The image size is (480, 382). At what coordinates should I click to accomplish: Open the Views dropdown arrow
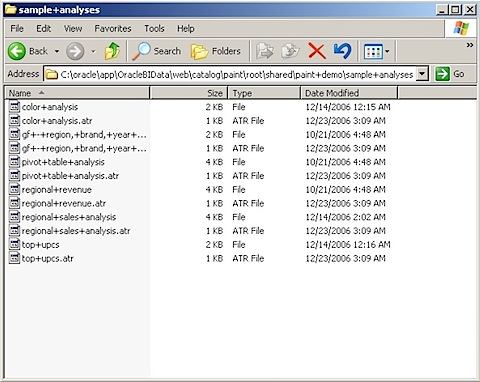[x=387, y=52]
